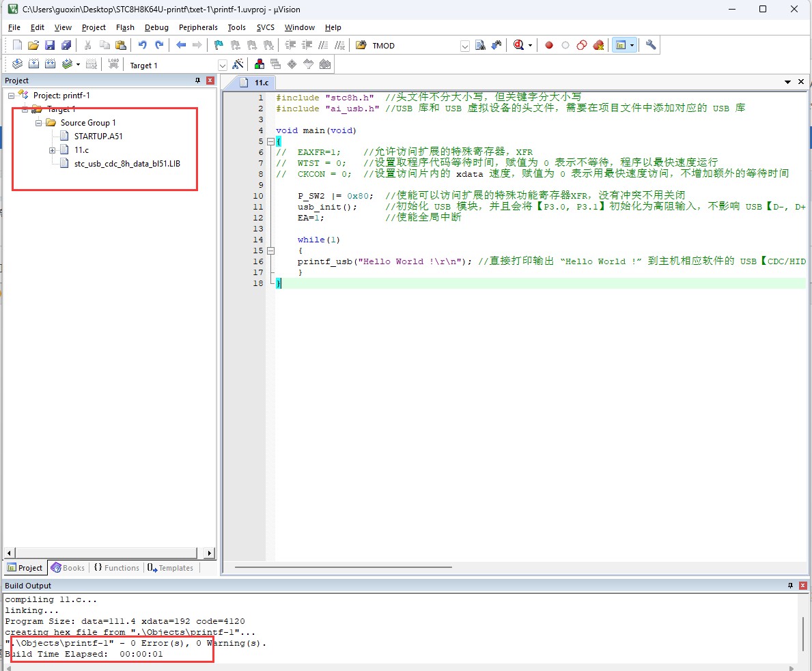
Task: Click the Tools menu
Action: 237,27
